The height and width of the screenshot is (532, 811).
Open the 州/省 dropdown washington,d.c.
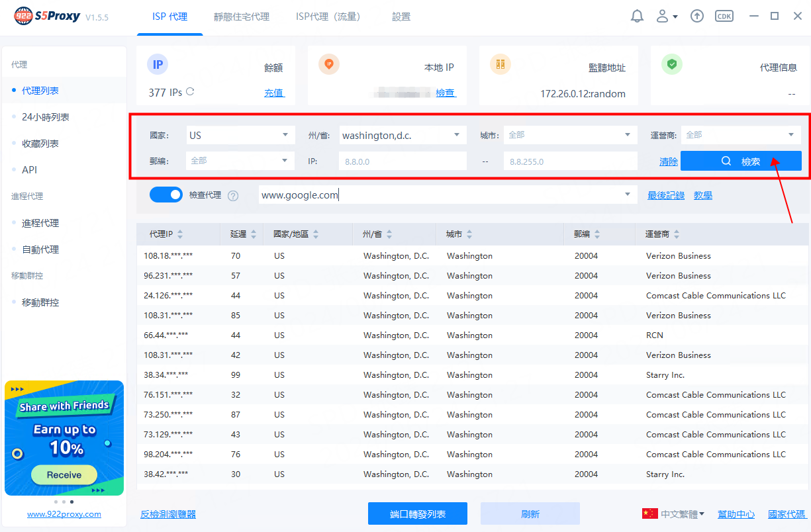pyautogui.click(x=403, y=135)
